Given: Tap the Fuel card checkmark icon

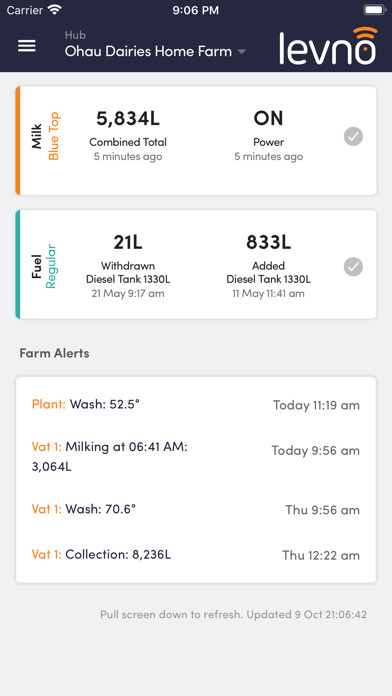Looking at the screenshot, I should click(x=353, y=267).
